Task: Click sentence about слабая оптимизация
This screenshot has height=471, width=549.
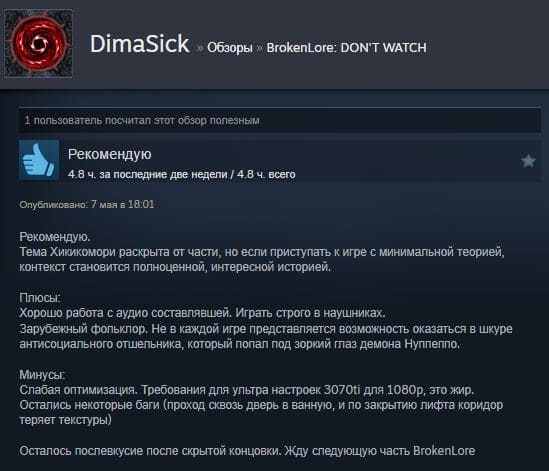Action: pos(246,390)
